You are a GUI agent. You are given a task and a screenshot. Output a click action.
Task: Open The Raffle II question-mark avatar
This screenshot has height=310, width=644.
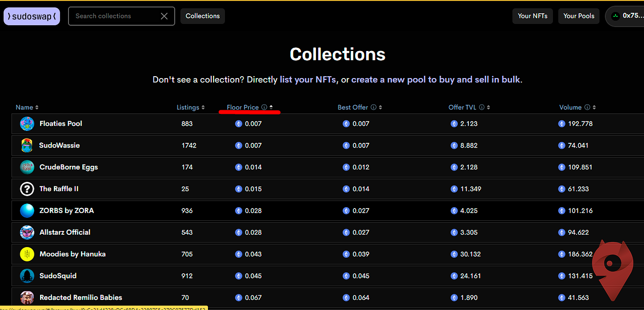pyautogui.click(x=27, y=189)
